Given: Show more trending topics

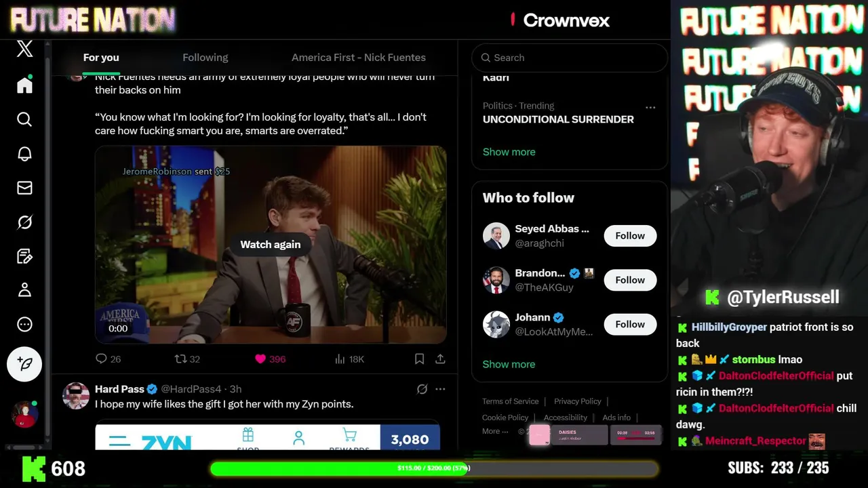Looking at the screenshot, I should point(509,152).
